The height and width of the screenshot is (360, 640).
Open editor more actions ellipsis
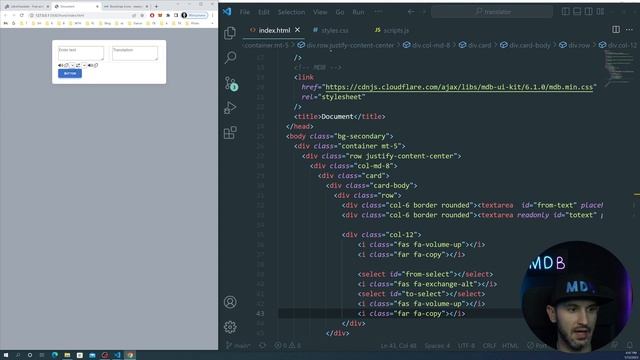tap(629, 29)
